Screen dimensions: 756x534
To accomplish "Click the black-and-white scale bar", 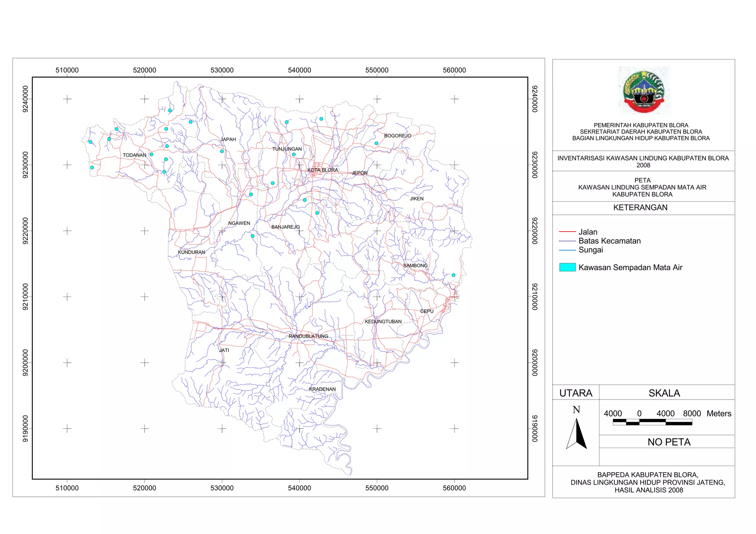I will [652, 422].
